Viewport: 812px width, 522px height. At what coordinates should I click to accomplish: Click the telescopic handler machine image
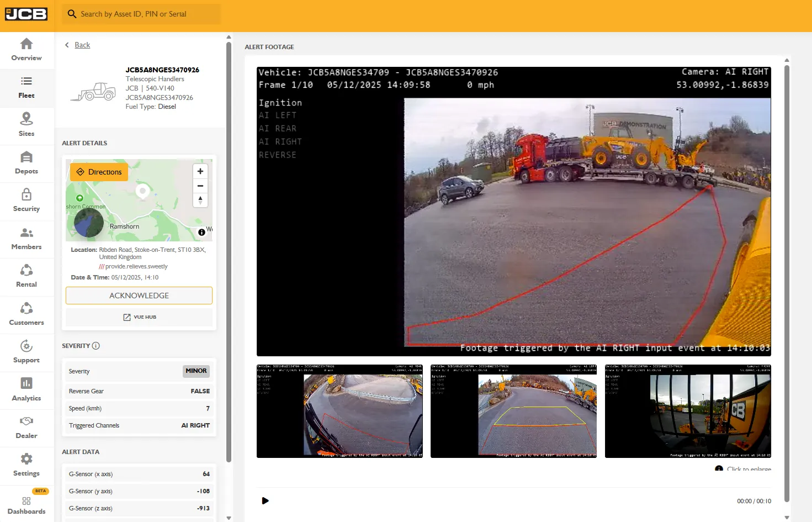[x=93, y=92]
